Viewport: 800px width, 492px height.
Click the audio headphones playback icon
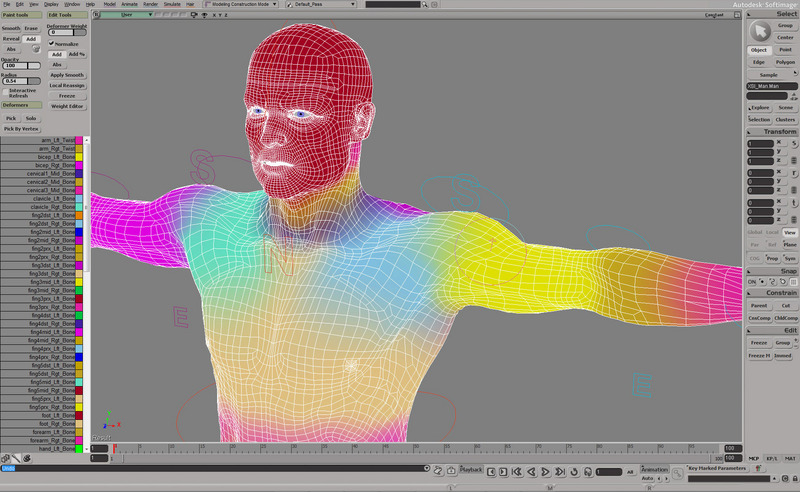[x=588, y=472]
